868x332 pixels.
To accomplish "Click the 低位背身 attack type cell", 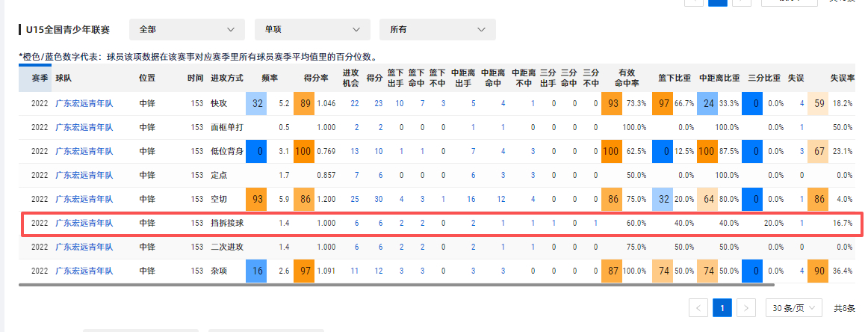I will tap(227, 151).
